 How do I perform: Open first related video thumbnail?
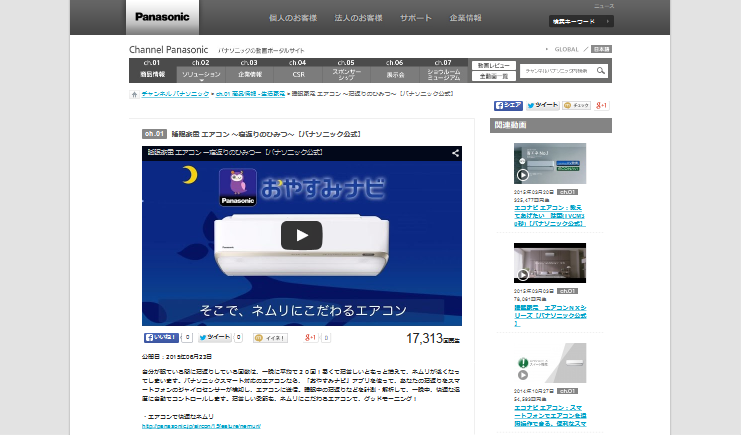click(x=550, y=163)
